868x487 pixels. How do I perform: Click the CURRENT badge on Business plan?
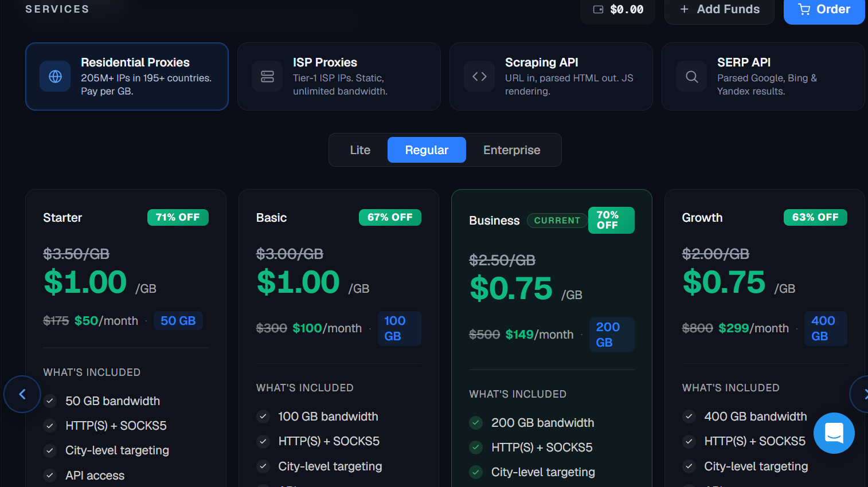click(x=557, y=221)
